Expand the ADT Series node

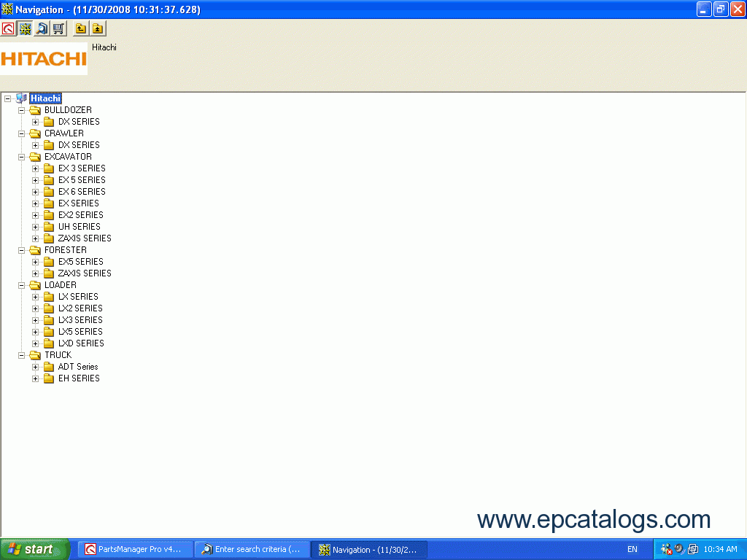coord(35,367)
